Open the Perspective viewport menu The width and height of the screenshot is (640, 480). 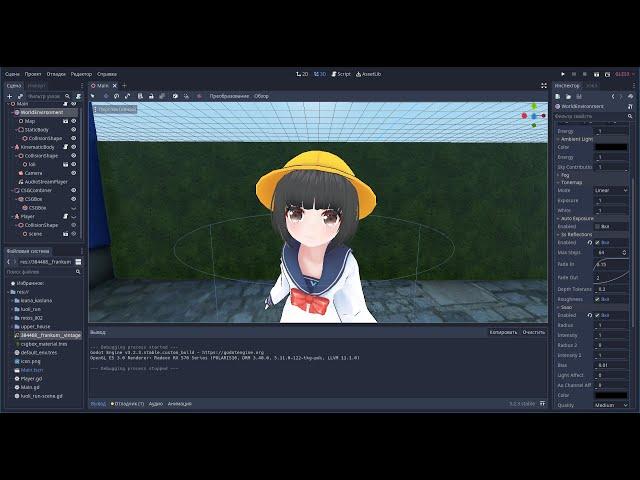(115, 109)
